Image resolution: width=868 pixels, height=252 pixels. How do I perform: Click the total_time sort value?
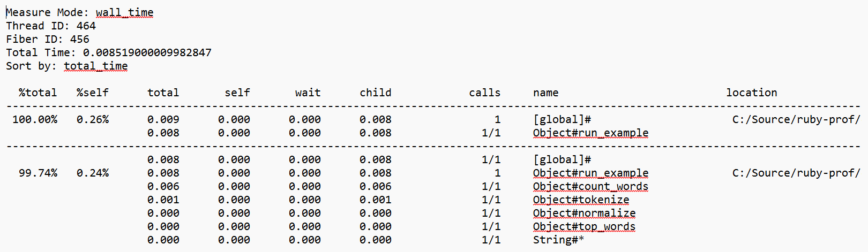point(95,66)
